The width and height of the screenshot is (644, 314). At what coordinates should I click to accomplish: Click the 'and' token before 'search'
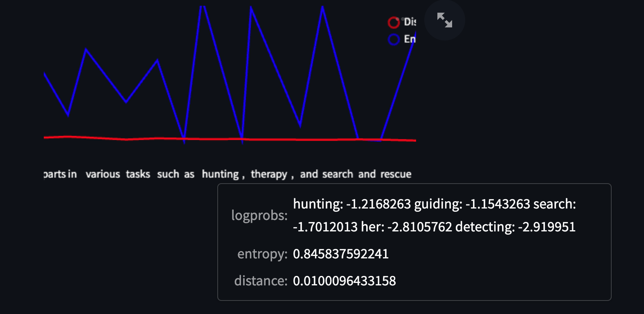(309, 174)
